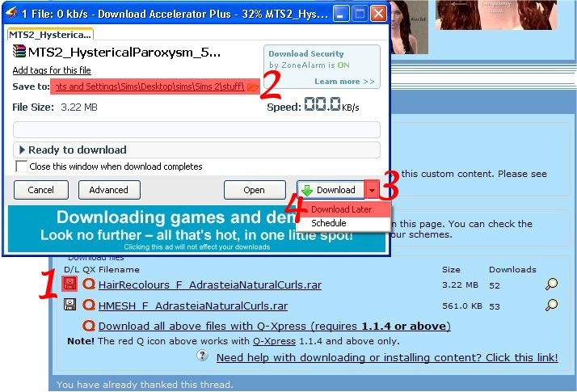The image size is (577, 392).
Task: Toggle Close this window when download completes
Action: [21, 166]
